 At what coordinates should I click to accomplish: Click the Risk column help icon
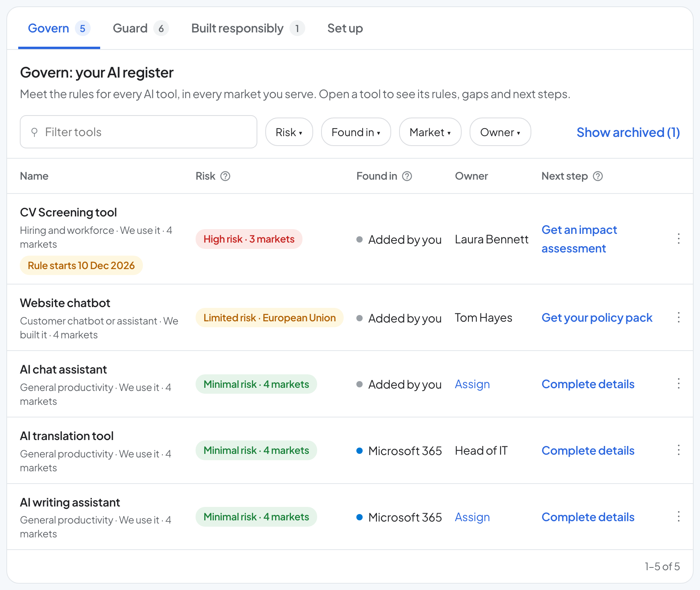coord(225,176)
